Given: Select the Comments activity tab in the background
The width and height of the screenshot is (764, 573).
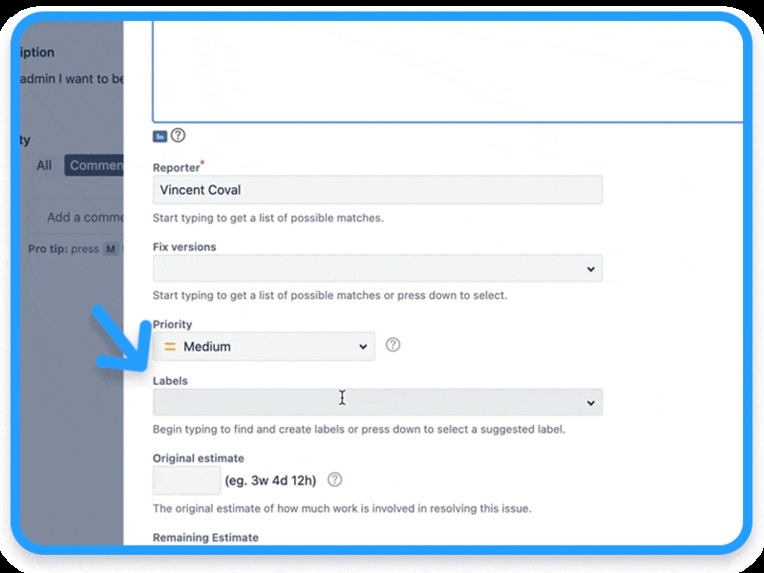Looking at the screenshot, I should point(94,165).
